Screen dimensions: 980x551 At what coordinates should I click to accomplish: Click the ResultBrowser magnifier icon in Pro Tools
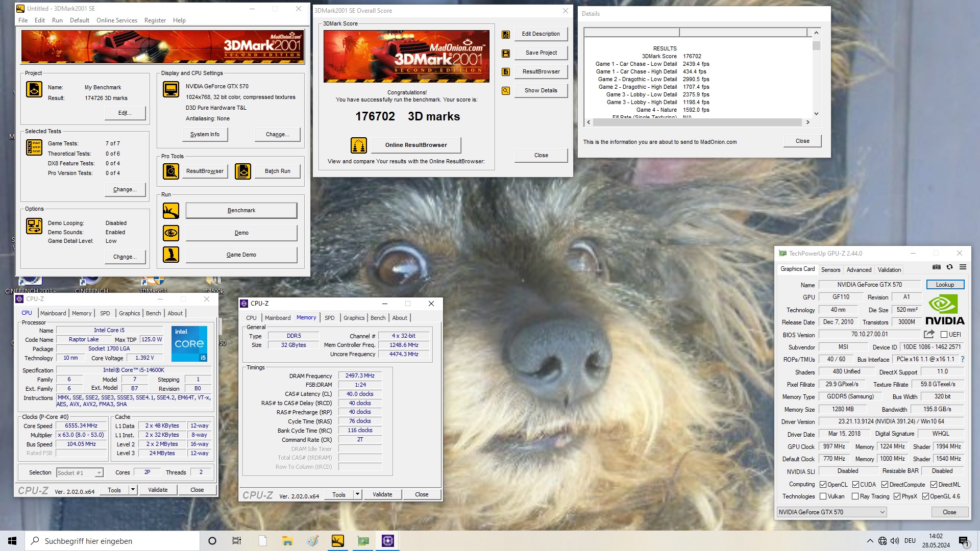(171, 171)
